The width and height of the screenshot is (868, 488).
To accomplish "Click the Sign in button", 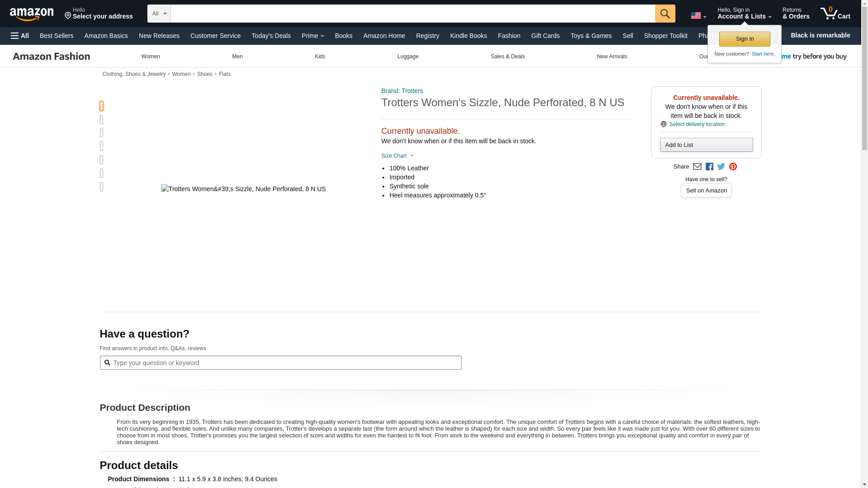I will coord(744,39).
